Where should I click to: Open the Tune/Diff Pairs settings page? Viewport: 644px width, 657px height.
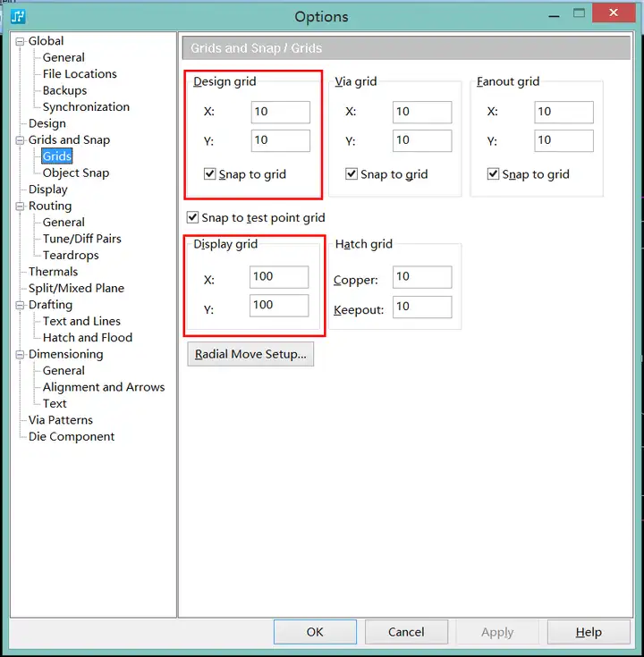click(81, 239)
